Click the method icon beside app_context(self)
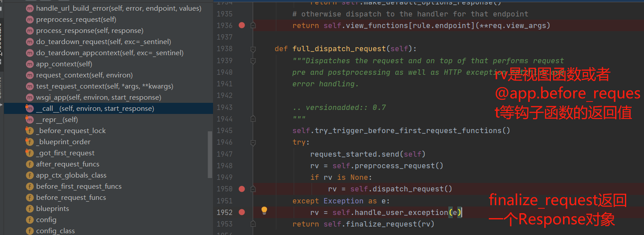Viewport: 644px width, 235px height. pyautogui.click(x=30, y=64)
